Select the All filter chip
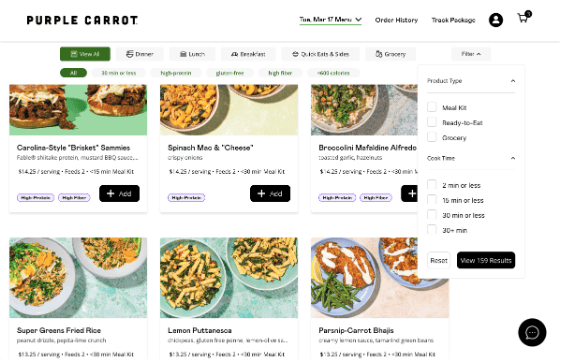 point(73,73)
